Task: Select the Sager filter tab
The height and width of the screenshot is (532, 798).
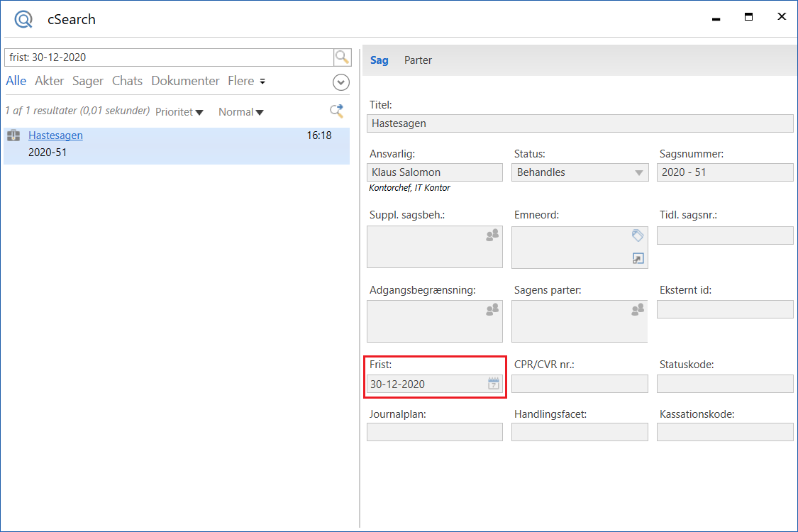Action: click(88, 81)
